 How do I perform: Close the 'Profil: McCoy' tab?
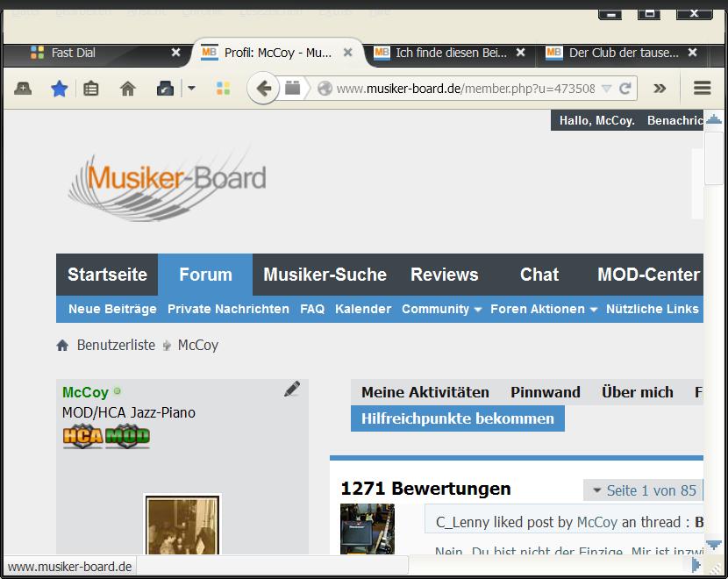[347, 53]
